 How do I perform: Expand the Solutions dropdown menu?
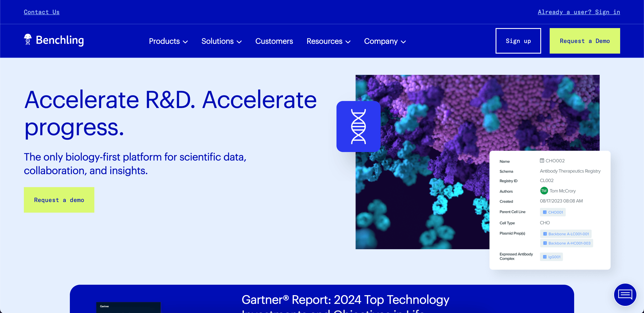tap(222, 41)
